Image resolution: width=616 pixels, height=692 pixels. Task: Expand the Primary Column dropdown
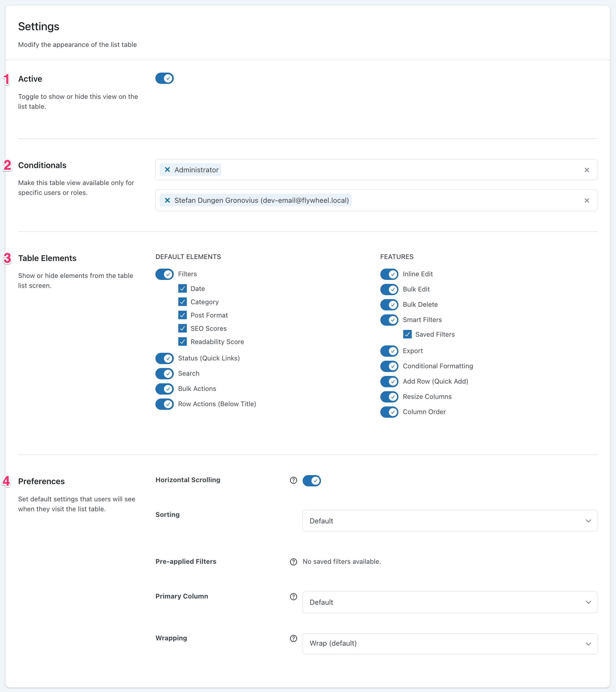point(449,602)
